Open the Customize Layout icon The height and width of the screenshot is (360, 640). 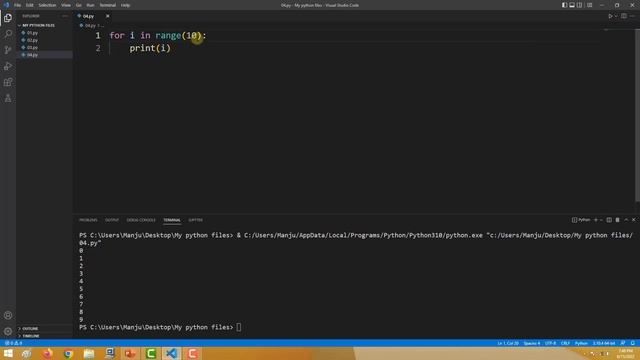(x=589, y=5)
